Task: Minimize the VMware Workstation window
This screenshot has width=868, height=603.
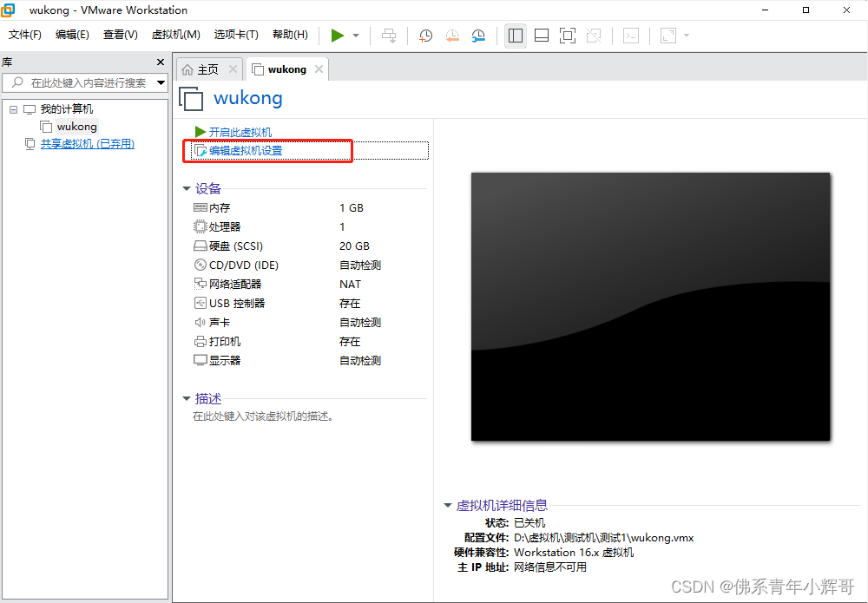Action: (765, 10)
